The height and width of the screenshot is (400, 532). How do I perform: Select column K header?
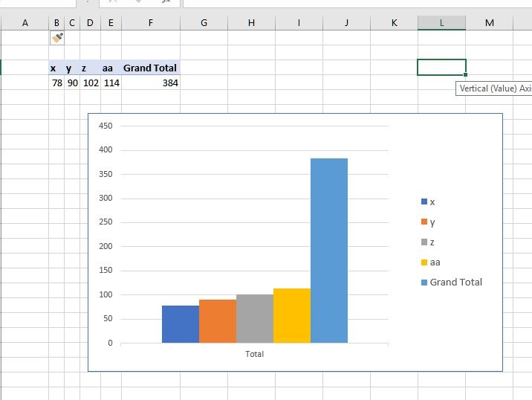394,23
